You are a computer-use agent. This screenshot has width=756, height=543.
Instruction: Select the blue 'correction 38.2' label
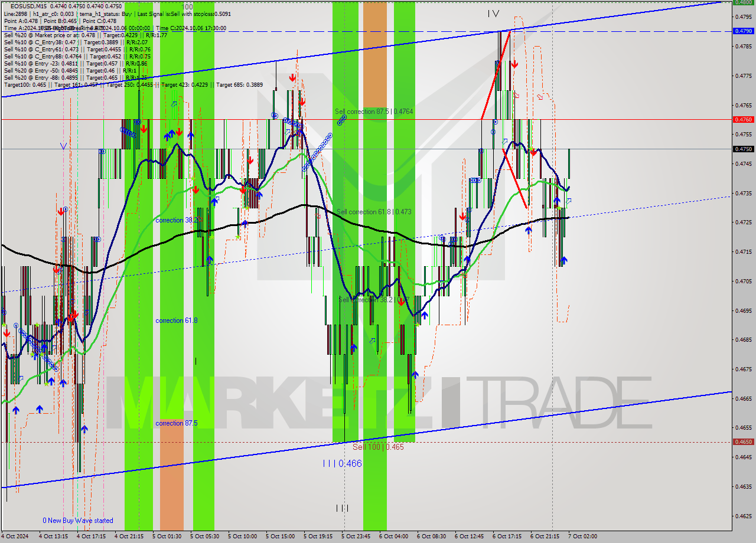click(x=178, y=220)
